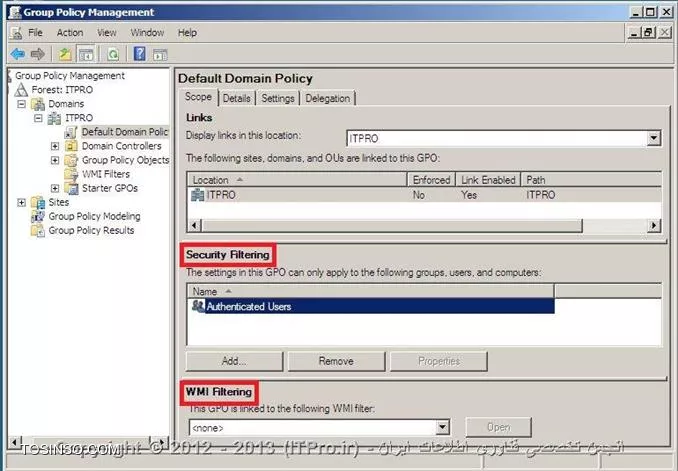Click the Group Policy Results icon
The height and width of the screenshot is (471, 678).
point(38,230)
